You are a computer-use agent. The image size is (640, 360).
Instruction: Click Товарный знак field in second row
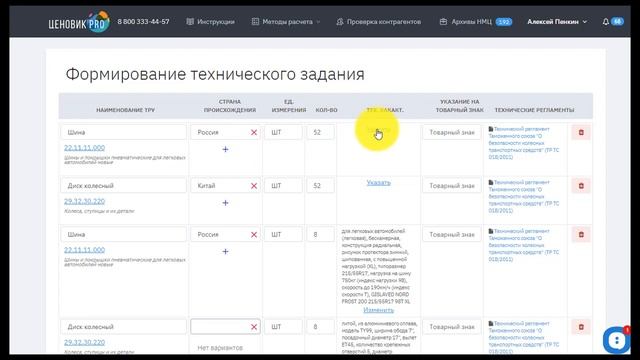tap(452, 186)
